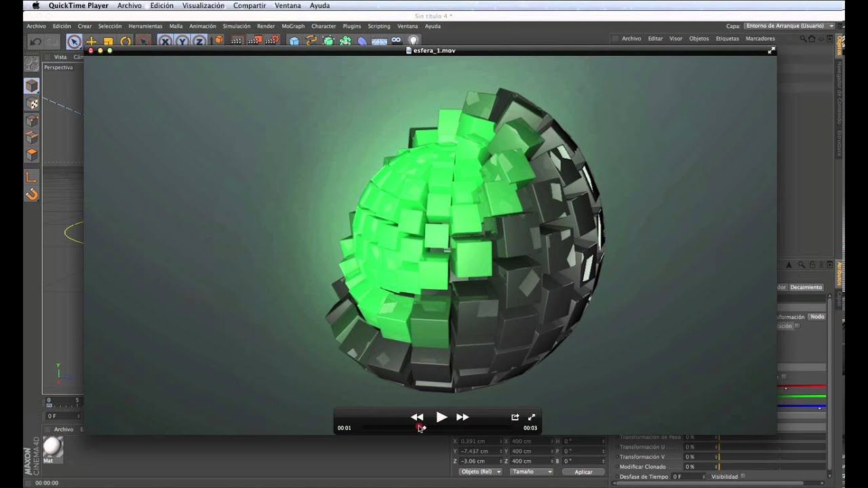Click the render view clapperboard icon
This screenshot has width=868, height=488.
click(237, 41)
